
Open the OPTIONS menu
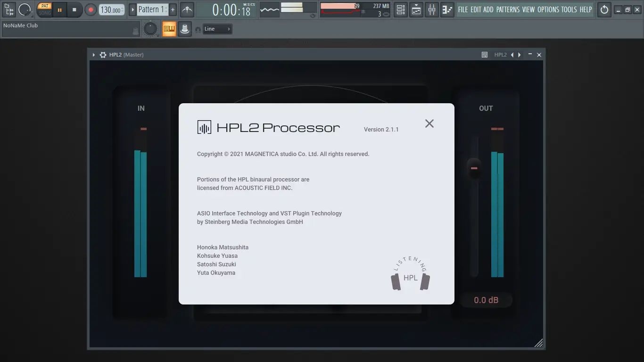pyautogui.click(x=548, y=9)
